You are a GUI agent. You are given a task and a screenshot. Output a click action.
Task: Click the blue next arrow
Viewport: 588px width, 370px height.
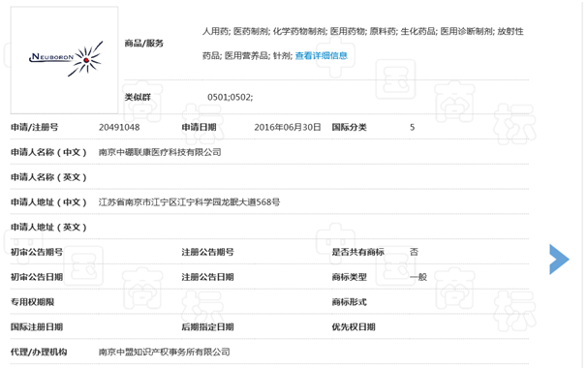tap(559, 260)
